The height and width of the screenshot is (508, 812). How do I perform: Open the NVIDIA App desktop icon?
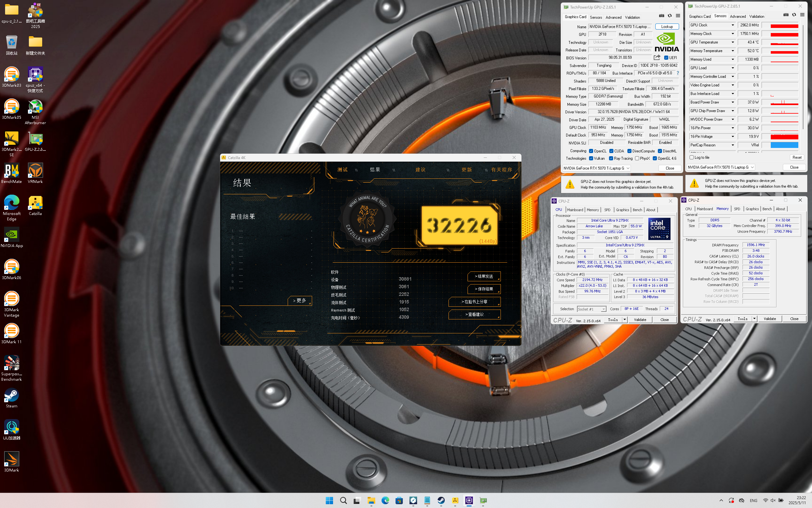click(x=12, y=237)
